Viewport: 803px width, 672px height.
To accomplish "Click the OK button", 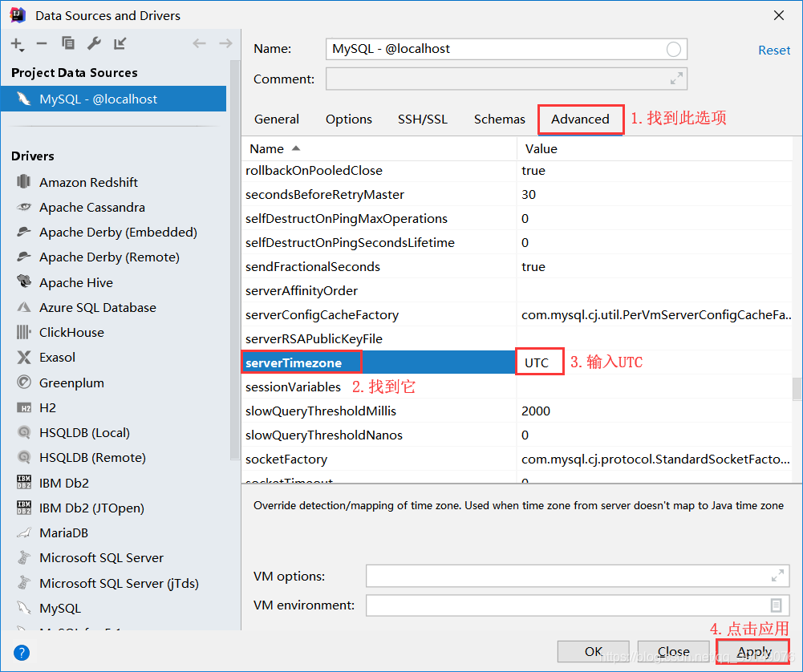I will 593,651.
